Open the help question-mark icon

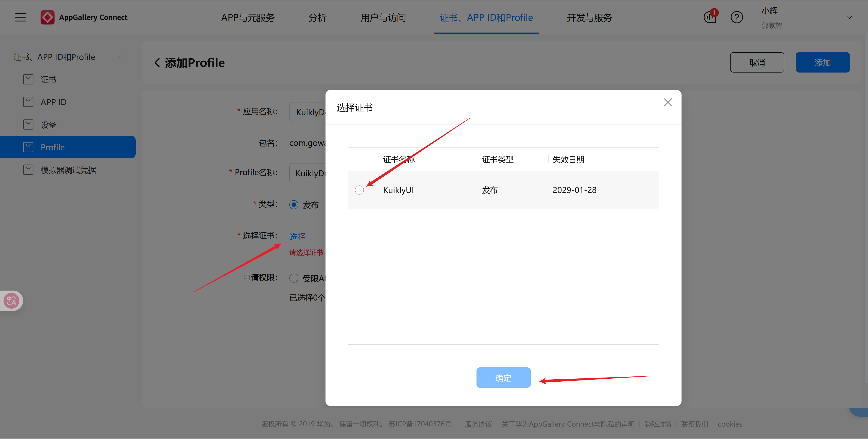[x=737, y=17]
